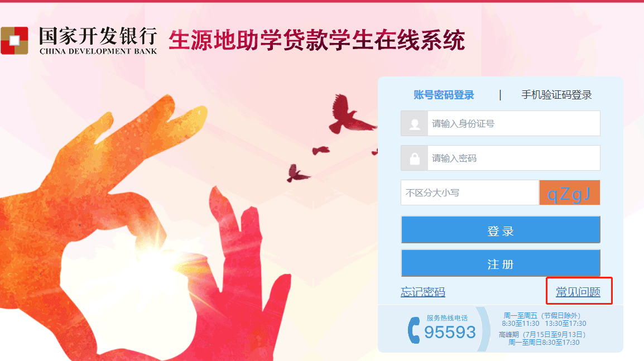644x361 pixels.
Task: Click the 95593 hotline number
Action: pyautogui.click(x=450, y=332)
